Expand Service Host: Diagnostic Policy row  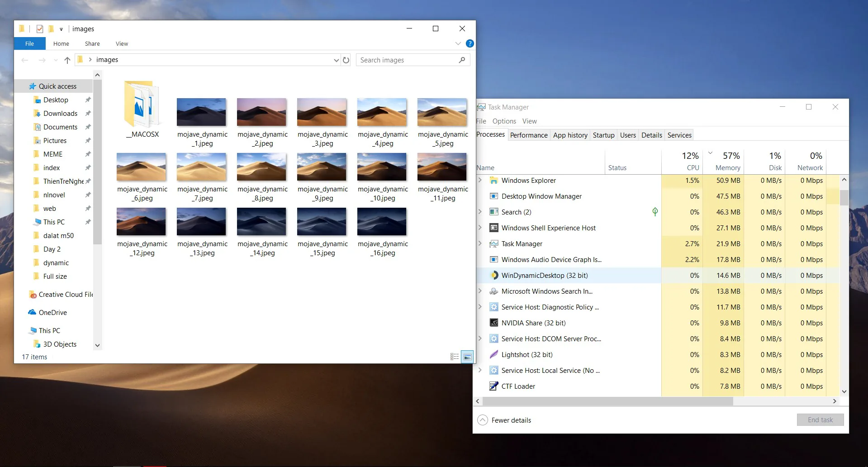[480, 307]
